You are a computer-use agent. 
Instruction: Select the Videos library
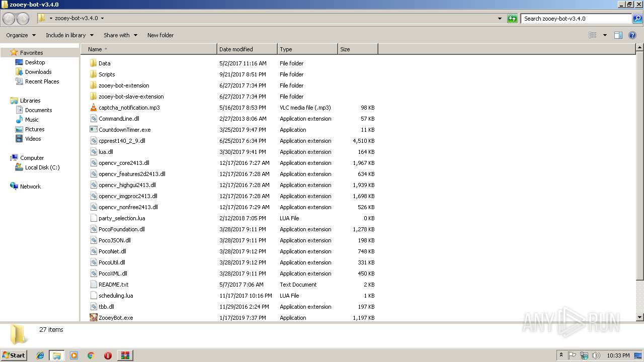tap(28, 139)
